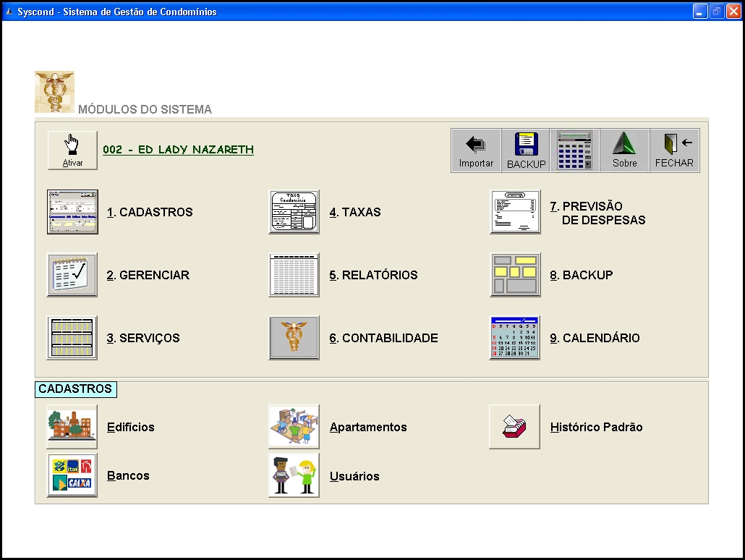The image size is (745, 560).
Task: Open 7. PREVISÃO DE DESPESAS icon
Action: [x=515, y=212]
